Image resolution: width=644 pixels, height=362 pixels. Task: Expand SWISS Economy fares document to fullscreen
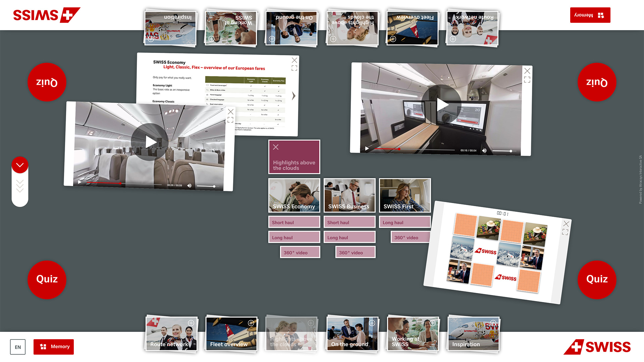pos(294,68)
